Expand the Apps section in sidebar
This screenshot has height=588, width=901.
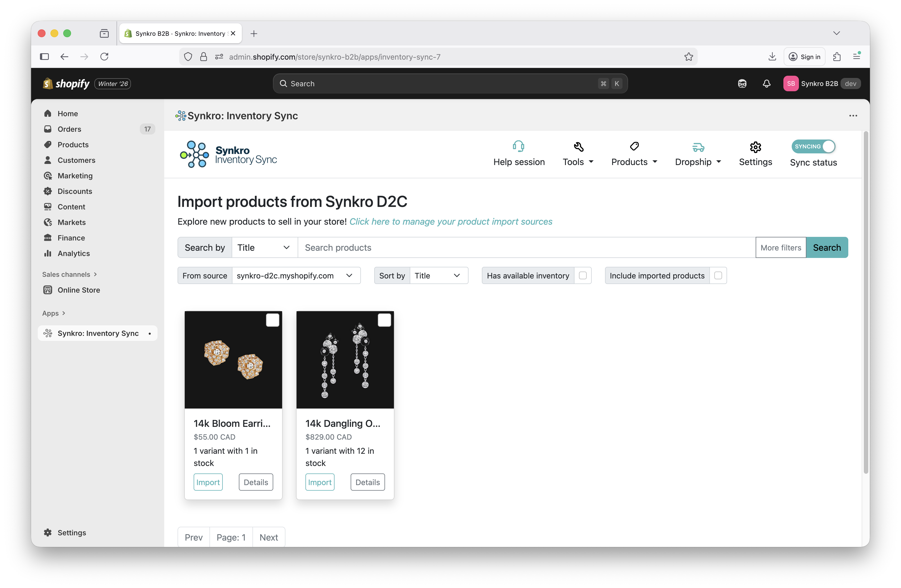point(53,313)
